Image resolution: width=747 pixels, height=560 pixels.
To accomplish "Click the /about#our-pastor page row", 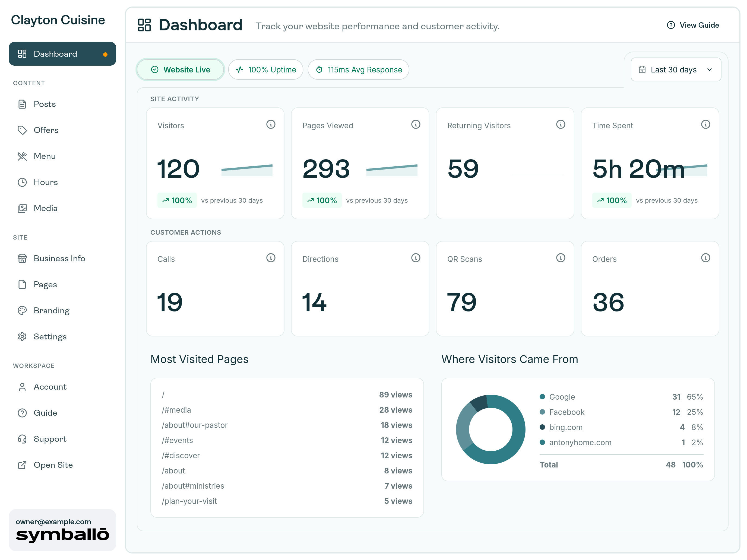I will click(x=287, y=425).
